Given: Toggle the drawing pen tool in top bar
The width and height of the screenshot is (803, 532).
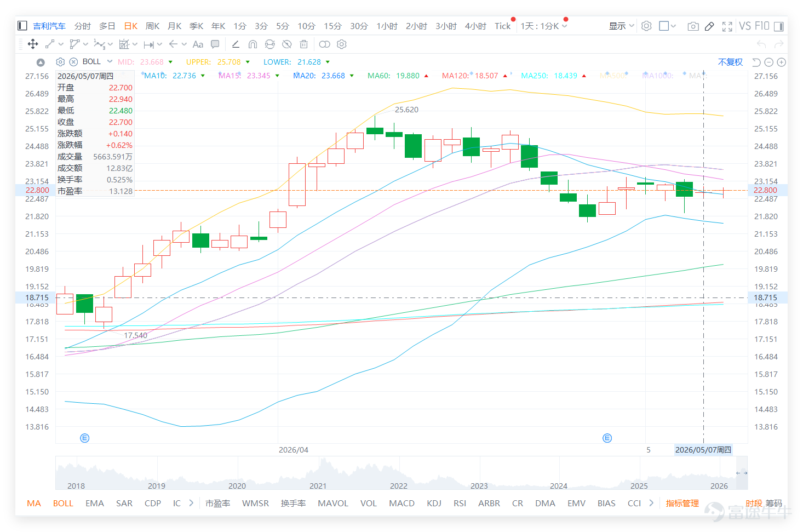Looking at the screenshot, I should (x=709, y=26).
